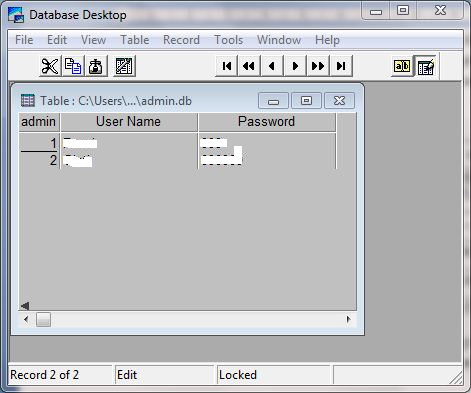
Task: Open the View menu
Action: pyautogui.click(x=93, y=40)
